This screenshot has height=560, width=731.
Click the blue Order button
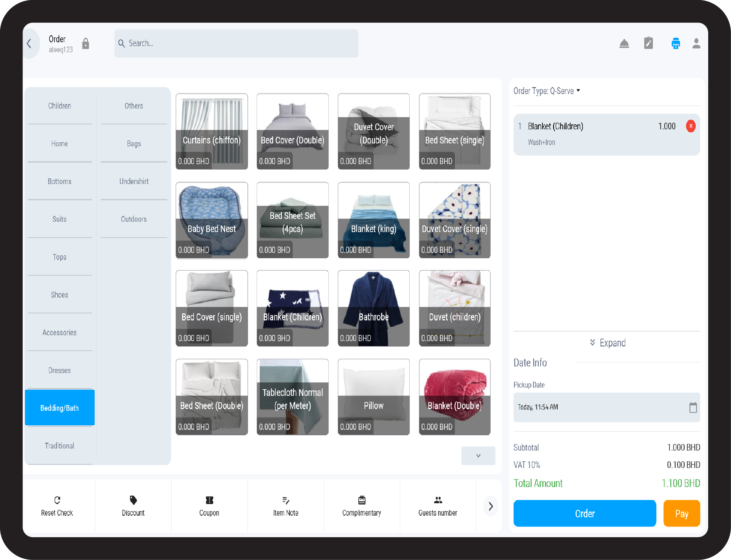pyautogui.click(x=585, y=514)
